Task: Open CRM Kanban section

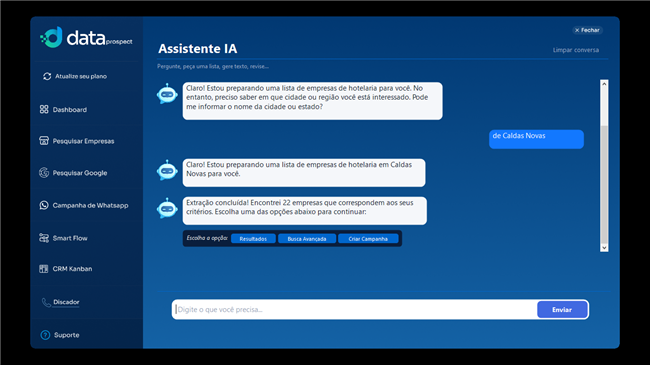Action: 72,269
